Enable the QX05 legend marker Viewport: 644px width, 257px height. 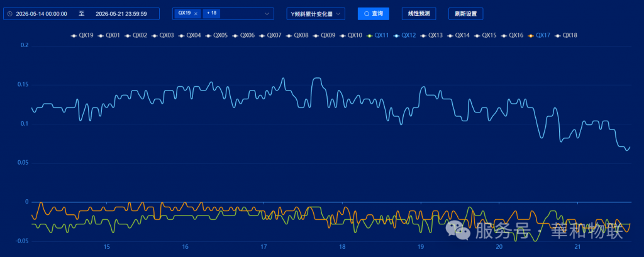click(208, 36)
